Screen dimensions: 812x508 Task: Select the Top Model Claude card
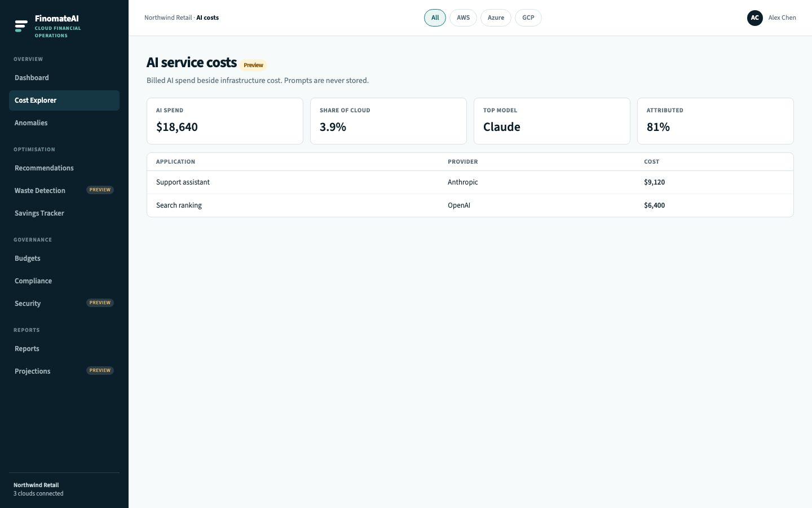click(x=552, y=121)
